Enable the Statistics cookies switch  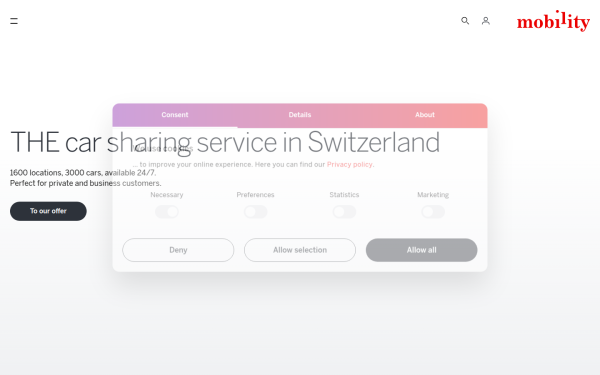pos(344,212)
